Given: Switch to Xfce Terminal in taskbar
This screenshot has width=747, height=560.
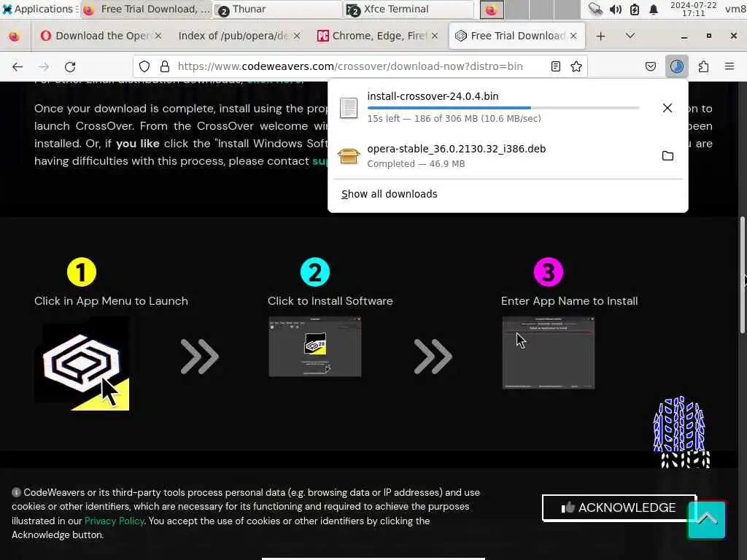Looking at the screenshot, I should pos(408,9).
